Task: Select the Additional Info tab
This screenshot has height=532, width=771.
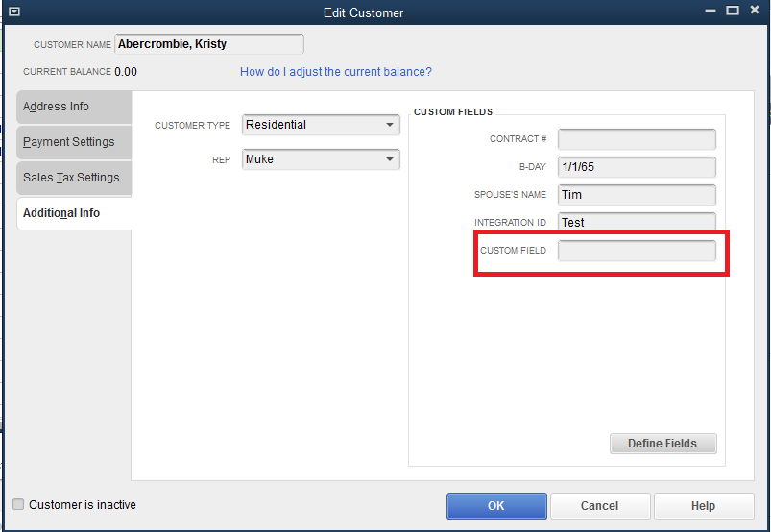Action: coord(74,213)
